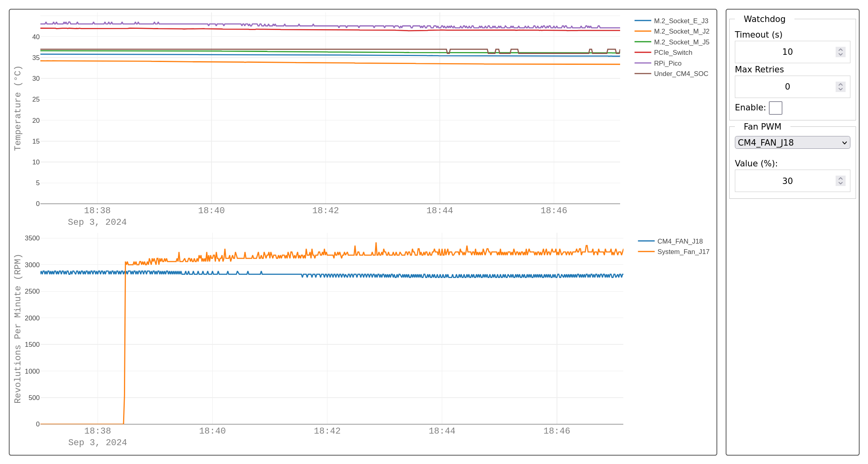Expand the Fan PWM section dropdown
This screenshot has height=464, width=868.
click(792, 142)
